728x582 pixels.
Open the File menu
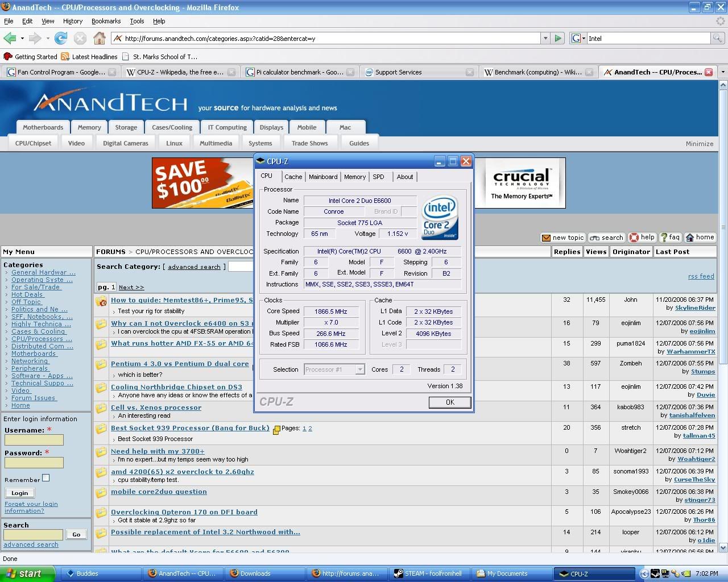pyautogui.click(x=9, y=21)
